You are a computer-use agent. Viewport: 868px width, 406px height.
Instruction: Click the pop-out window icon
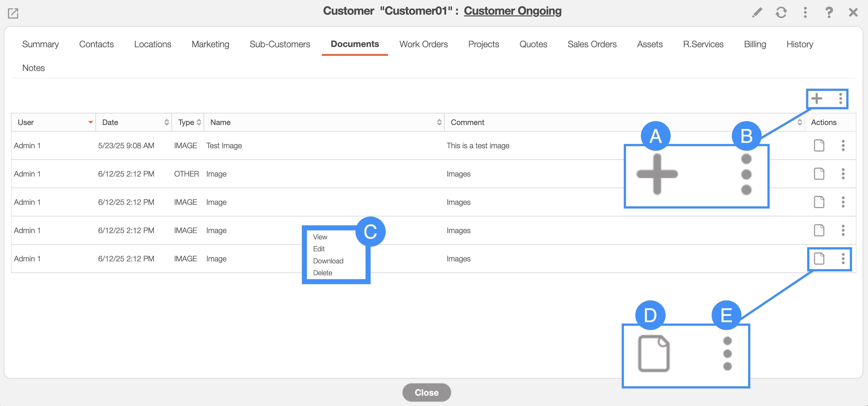click(x=13, y=13)
